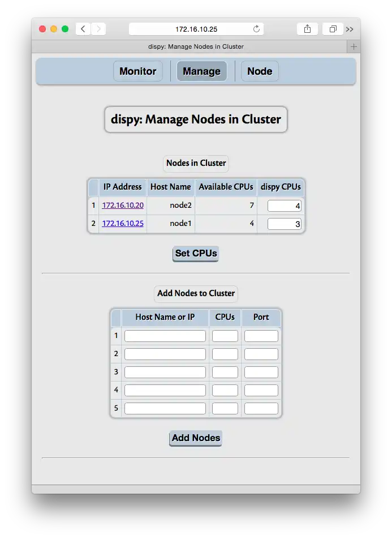Focus the address bar showing 172.16.10.25
This screenshot has width=392, height=539.
pos(196,29)
